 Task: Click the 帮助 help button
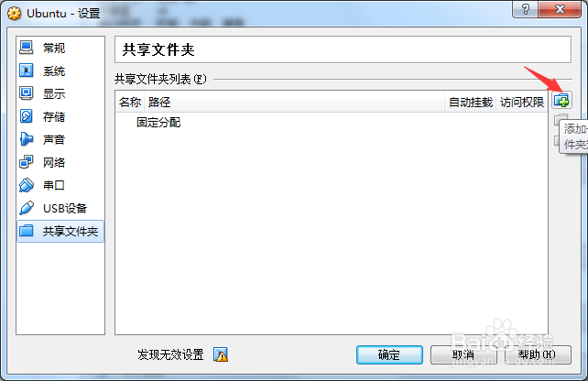[x=538, y=354]
